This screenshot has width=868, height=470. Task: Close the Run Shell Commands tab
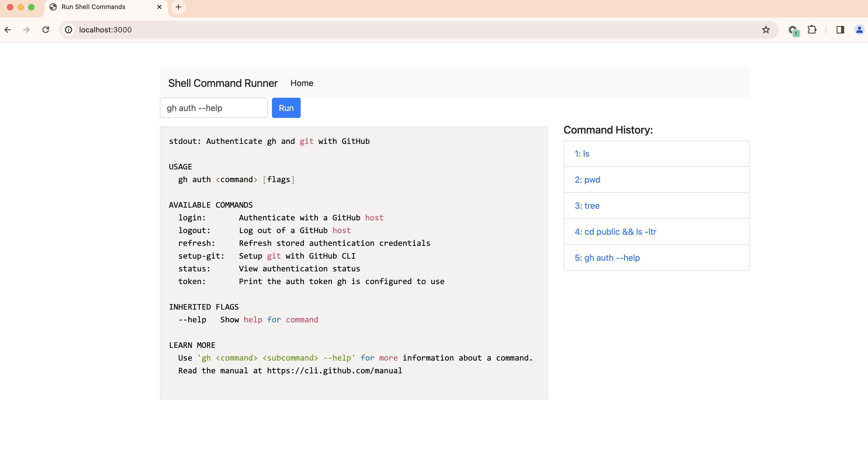click(x=159, y=7)
